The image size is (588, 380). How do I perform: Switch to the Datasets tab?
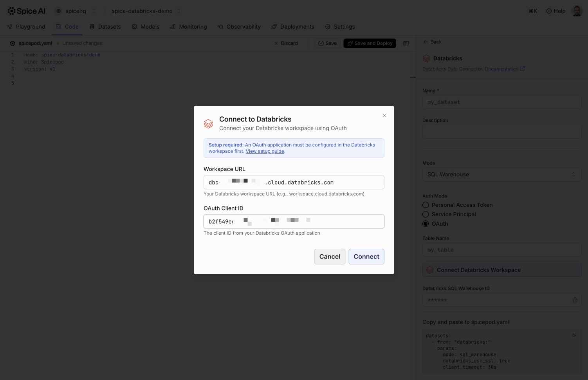tap(105, 27)
